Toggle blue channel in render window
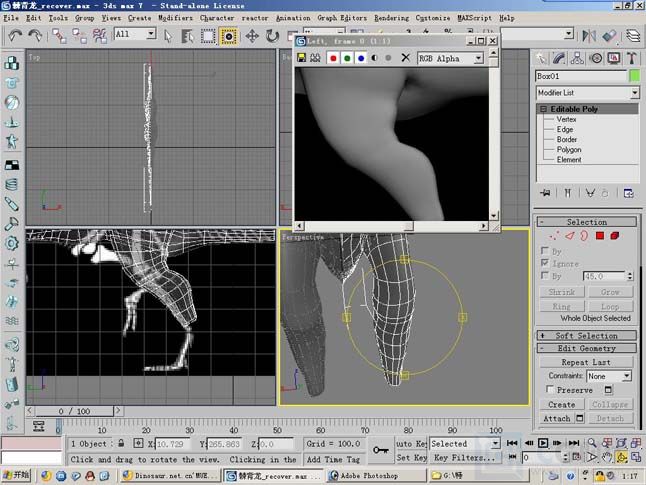This screenshot has width=646, height=485. (361, 58)
